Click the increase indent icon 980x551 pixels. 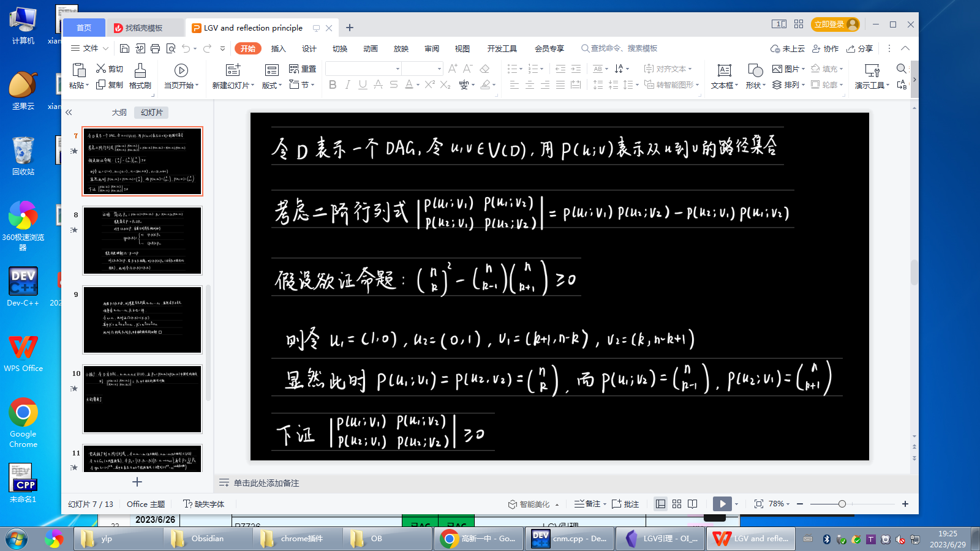point(576,69)
